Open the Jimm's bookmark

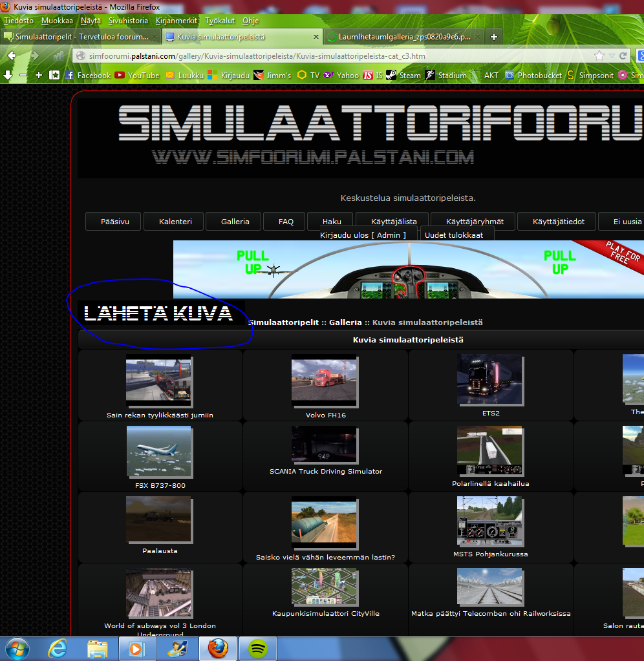(272, 75)
